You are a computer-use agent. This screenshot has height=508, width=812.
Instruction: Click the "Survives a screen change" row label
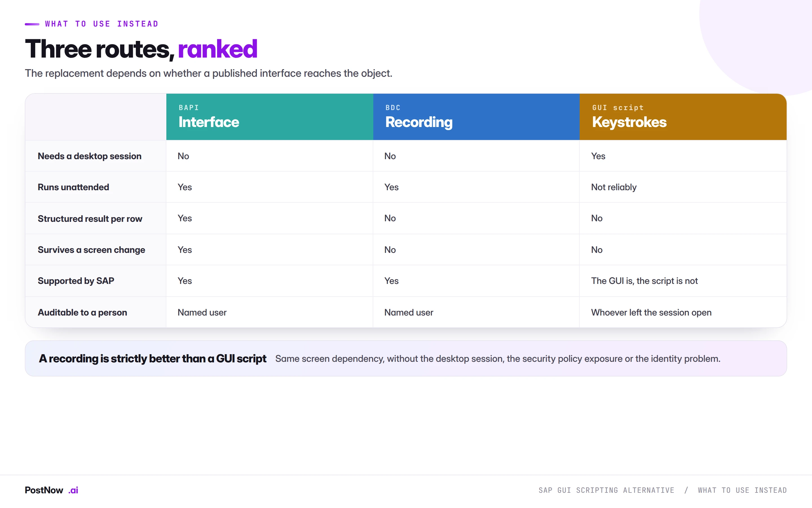(91, 250)
